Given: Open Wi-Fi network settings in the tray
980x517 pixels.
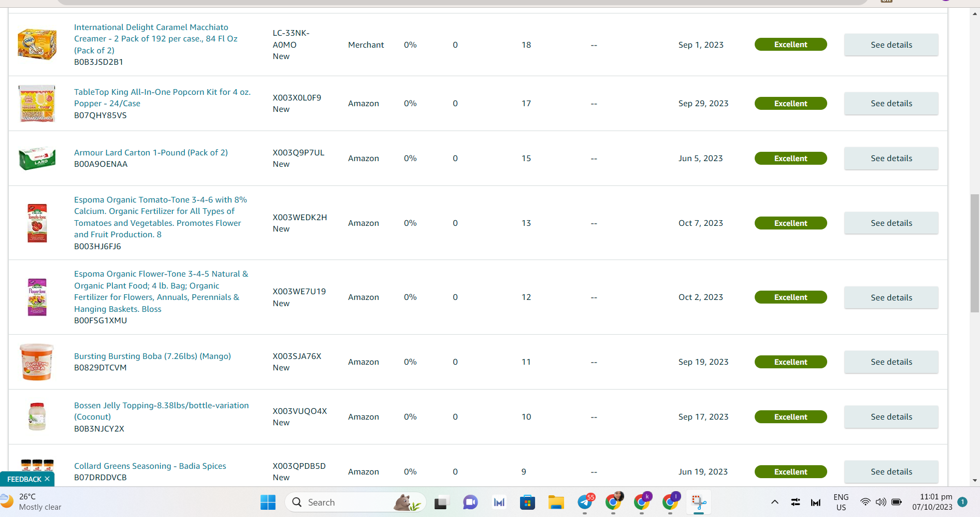Looking at the screenshot, I should click(865, 502).
